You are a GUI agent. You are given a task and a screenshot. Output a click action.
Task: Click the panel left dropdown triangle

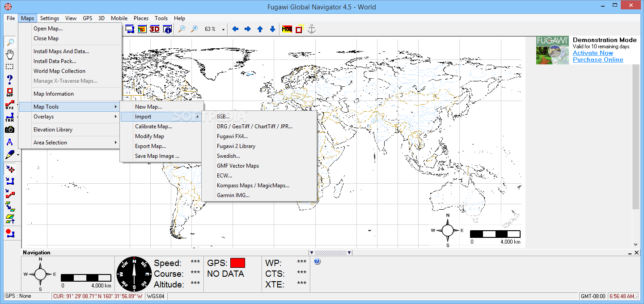click(x=312, y=253)
